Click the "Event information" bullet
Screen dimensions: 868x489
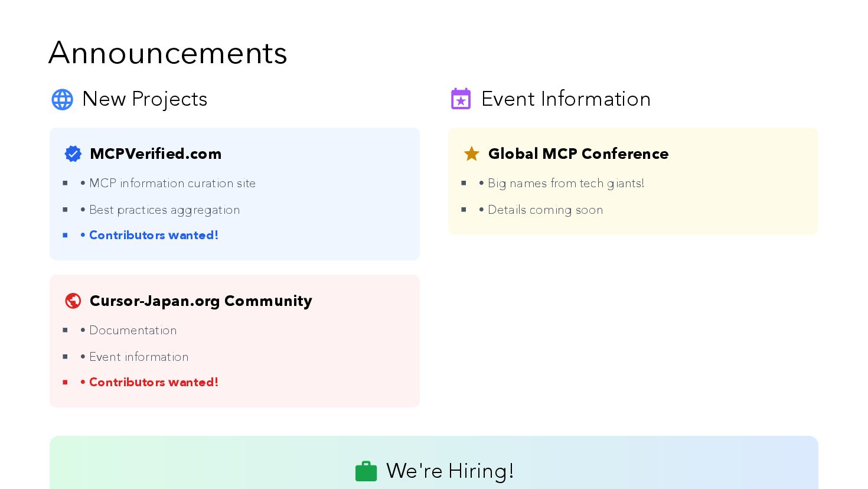[x=139, y=357]
